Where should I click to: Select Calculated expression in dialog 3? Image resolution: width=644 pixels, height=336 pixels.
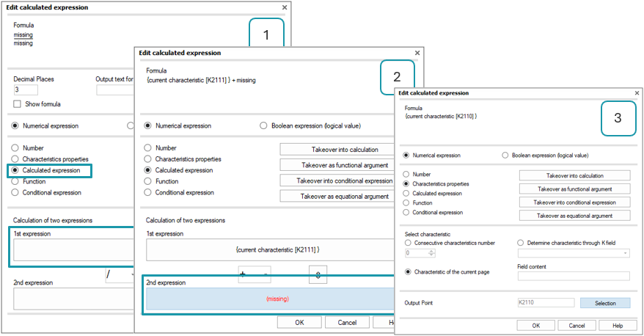coord(406,194)
